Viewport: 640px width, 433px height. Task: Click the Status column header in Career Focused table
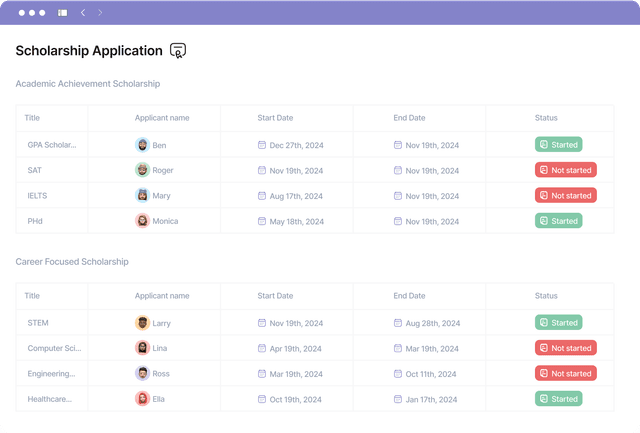(x=546, y=296)
